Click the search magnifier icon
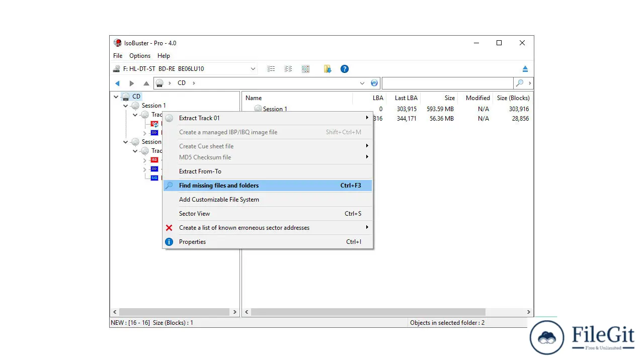 [x=520, y=83]
